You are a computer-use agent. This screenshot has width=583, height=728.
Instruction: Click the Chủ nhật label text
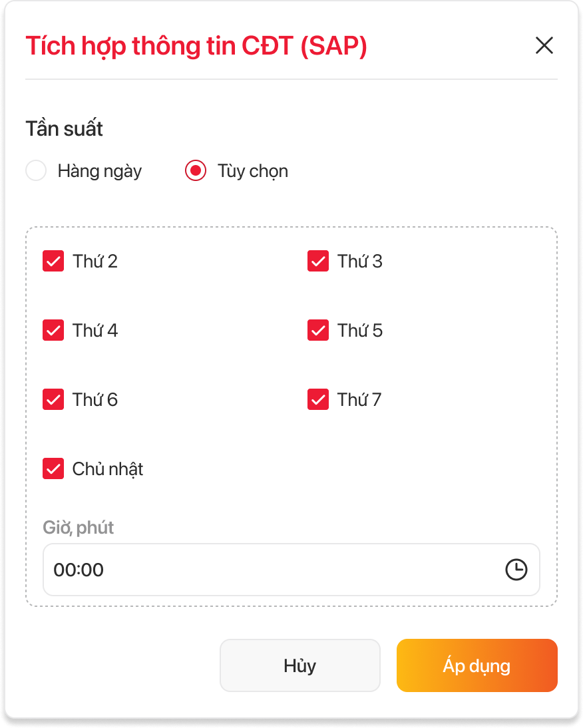pos(108,469)
